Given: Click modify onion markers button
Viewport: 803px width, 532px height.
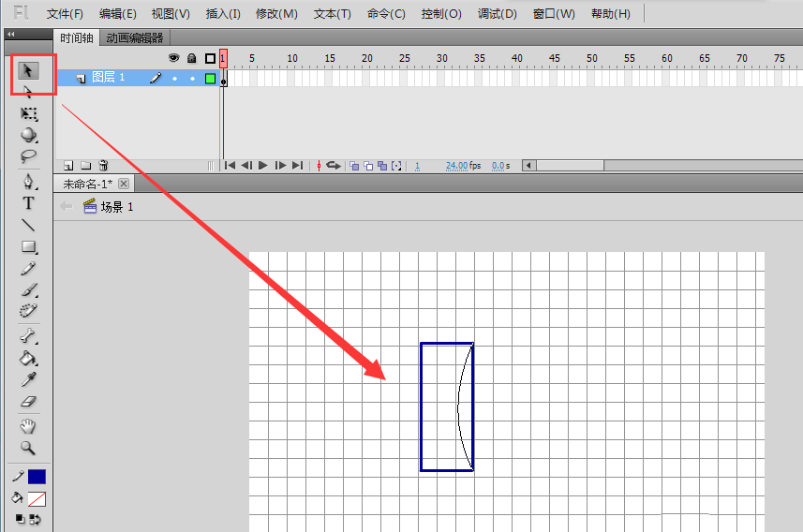Looking at the screenshot, I should click(x=396, y=166).
